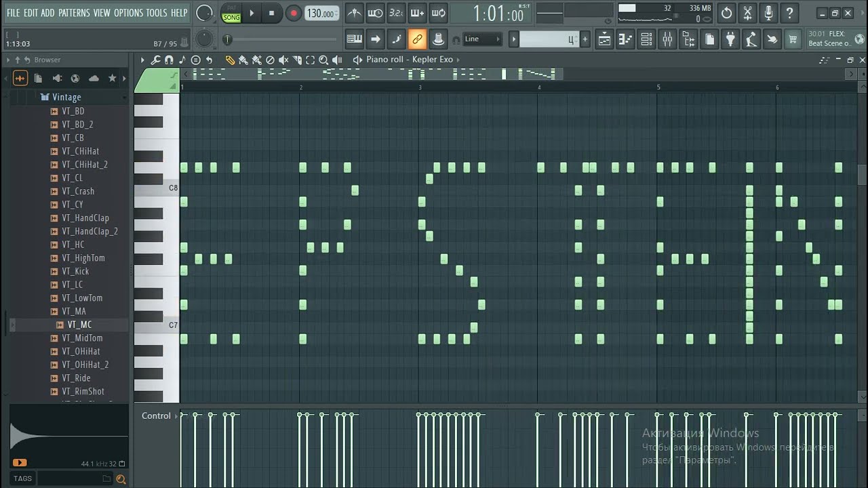Toggle link (multilink to controllers) button
868x488 pixels.
coord(417,39)
